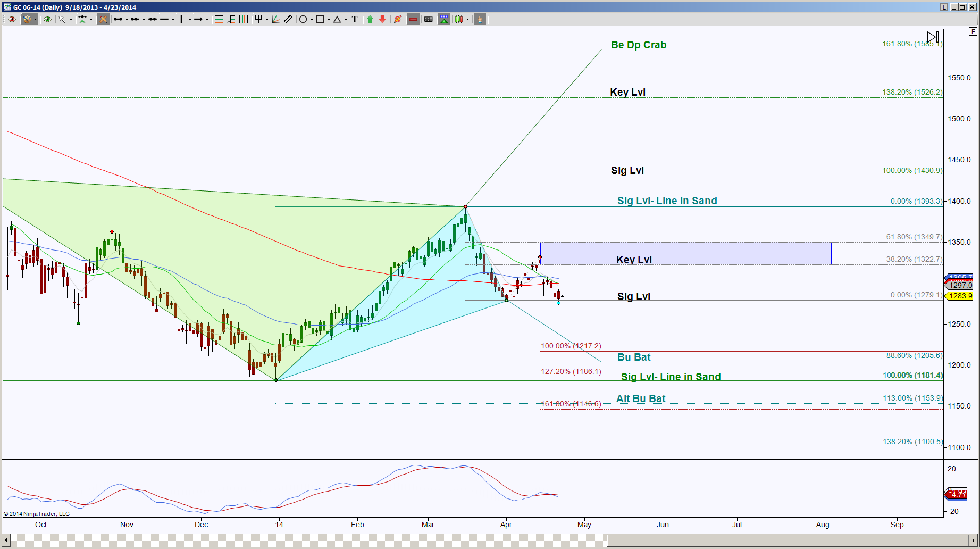Click the 'Be Dp Crab' chart label
The width and height of the screenshot is (980, 549).
pyautogui.click(x=639, y=45)
